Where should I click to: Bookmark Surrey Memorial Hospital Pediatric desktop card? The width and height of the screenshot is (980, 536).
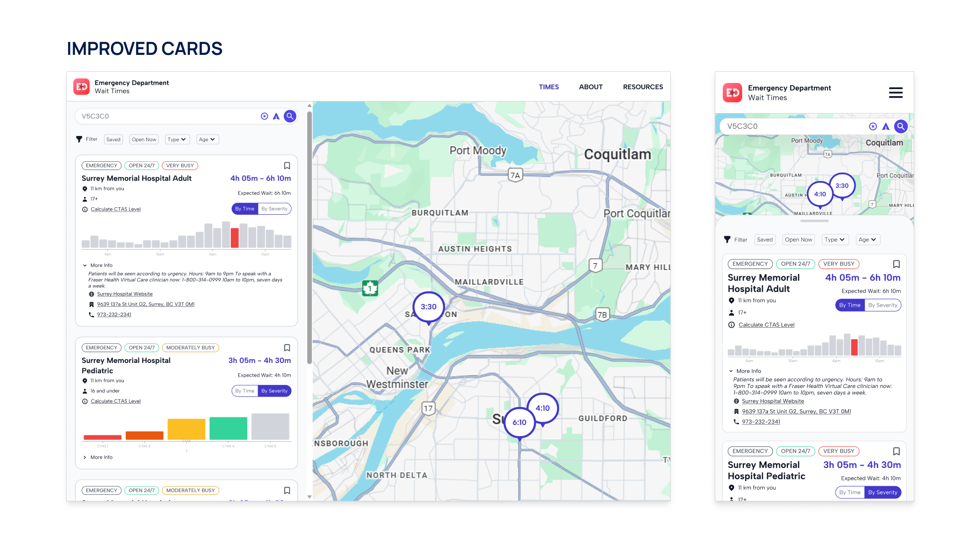click(x=287, y=347)
